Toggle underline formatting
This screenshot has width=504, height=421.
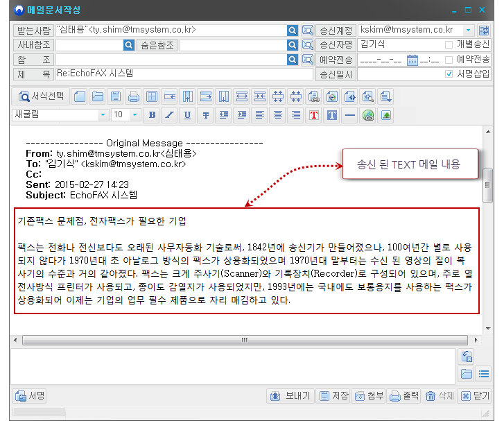point(187,115)
